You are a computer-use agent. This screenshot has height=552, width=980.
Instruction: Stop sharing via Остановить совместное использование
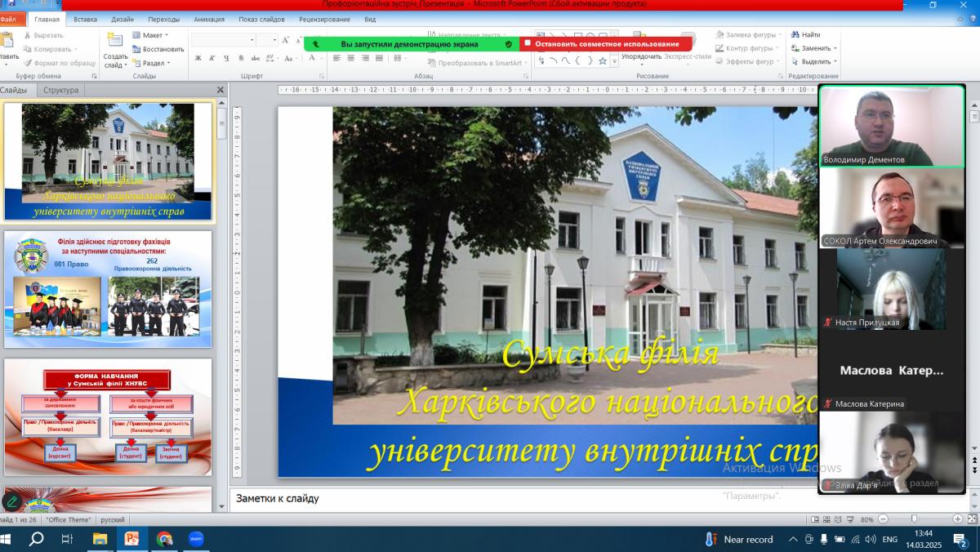(605, 43)
